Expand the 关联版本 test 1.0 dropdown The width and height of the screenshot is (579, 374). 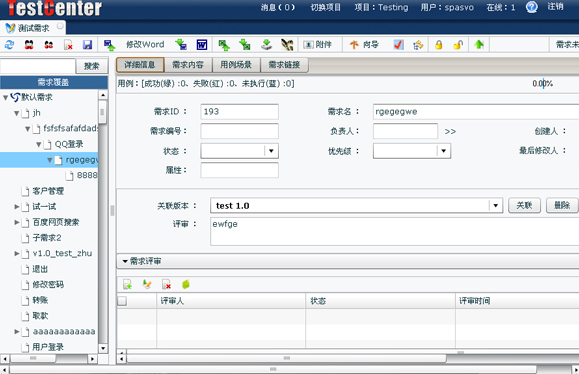tap(496, 205)
